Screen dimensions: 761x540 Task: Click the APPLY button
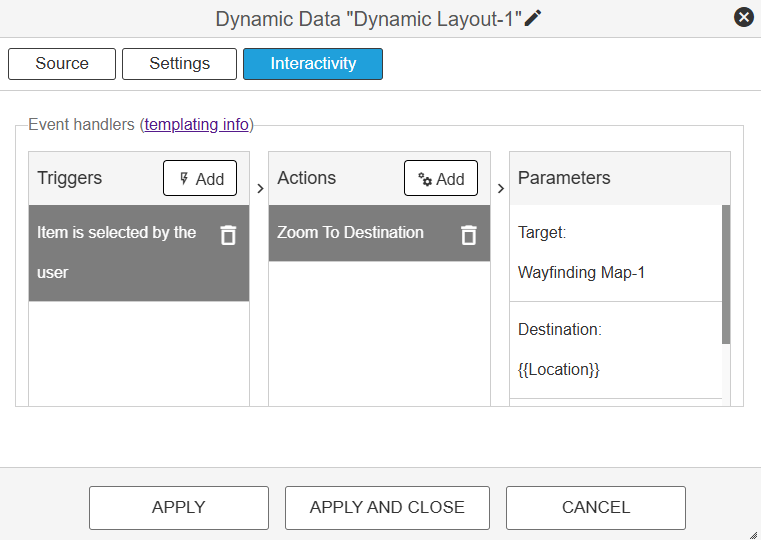[179, 507]
